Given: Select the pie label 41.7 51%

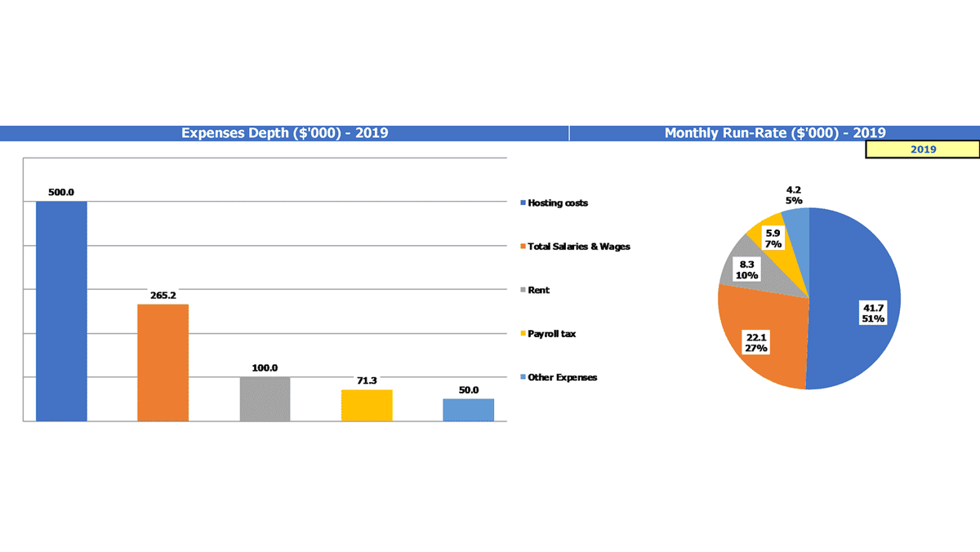Looking at the screenshot, I should pos(873,313).
